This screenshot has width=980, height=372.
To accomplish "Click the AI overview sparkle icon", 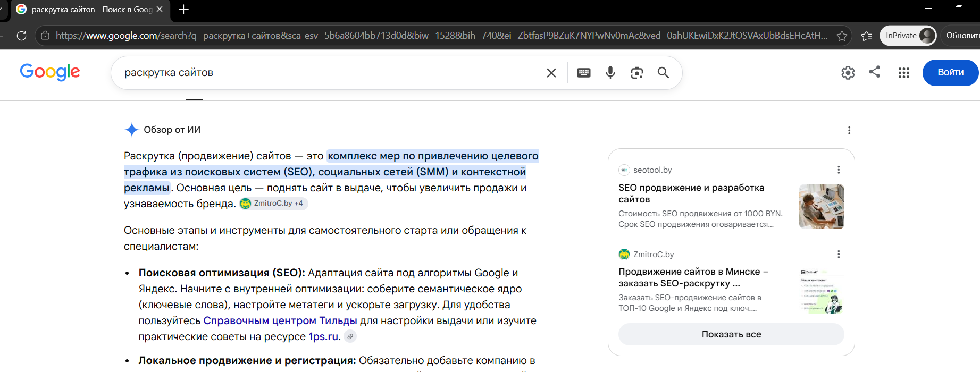I will (x=131, y=130).
